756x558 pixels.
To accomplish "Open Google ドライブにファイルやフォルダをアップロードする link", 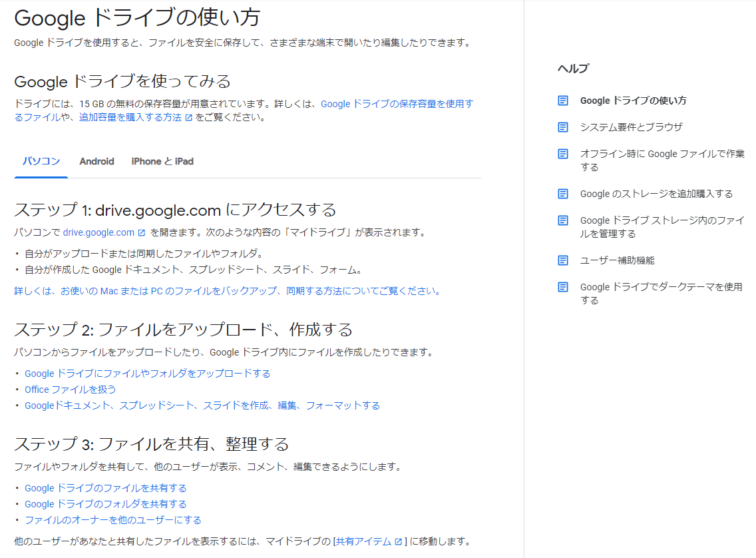I will (148, 374).
